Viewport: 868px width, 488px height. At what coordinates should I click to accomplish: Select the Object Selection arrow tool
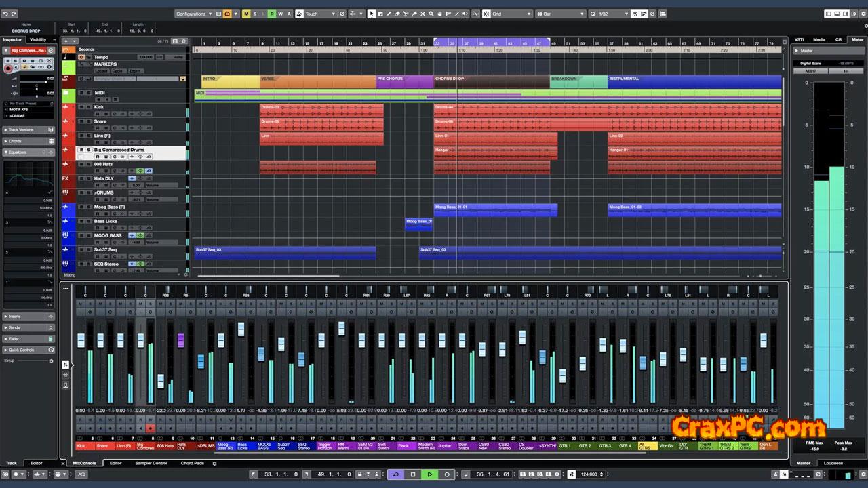tap(372, 14)
